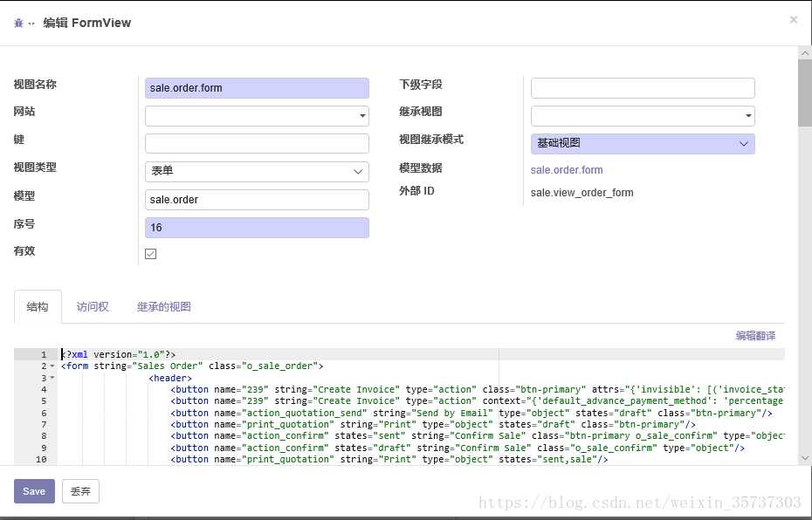Click the scrollbar down arrow
The image size is (812, 520).
[x=805, y=458]
